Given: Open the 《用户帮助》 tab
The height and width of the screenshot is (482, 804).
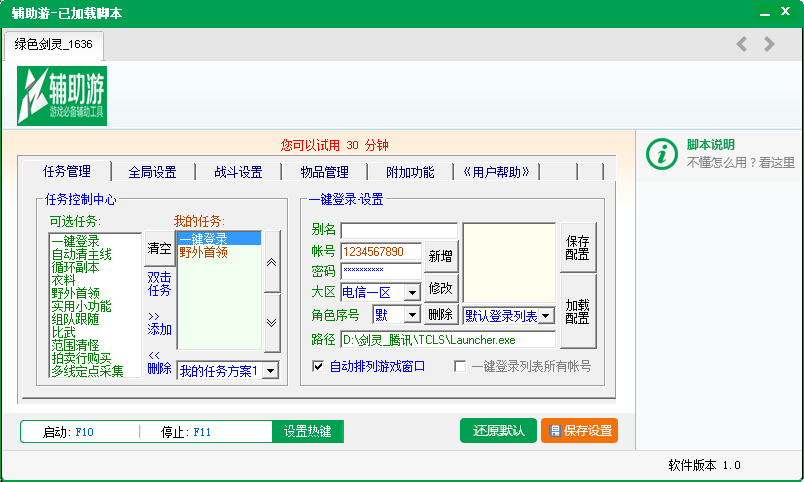Looking at the screenshot, I should [x=496, y=172].
